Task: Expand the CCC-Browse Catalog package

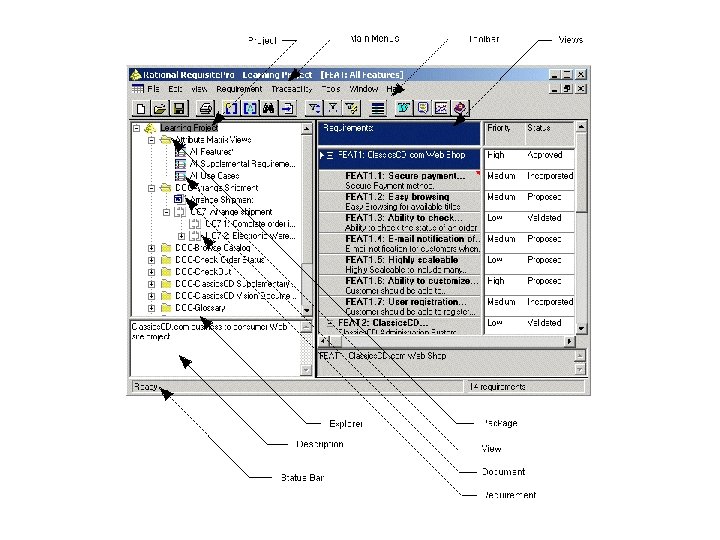Action: (152, 248)
